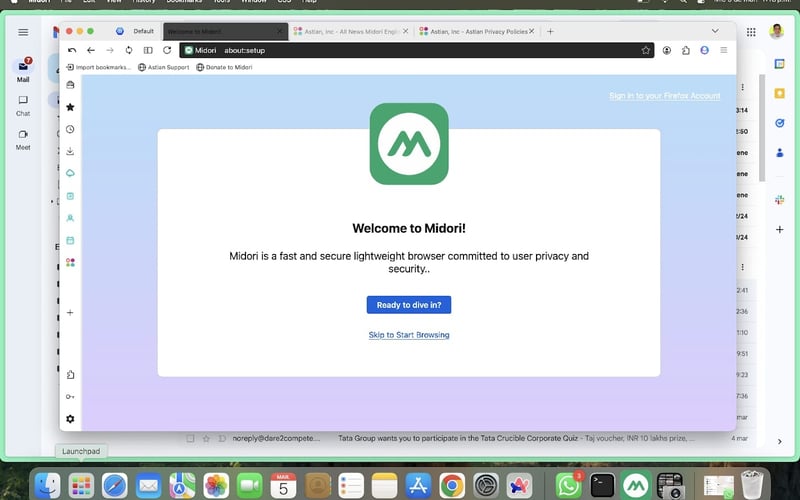Viewport: 800px width, 500px height.
Task: Click the add-ons puzzle icon in sidebar
Action: click(x=70, y=374)
